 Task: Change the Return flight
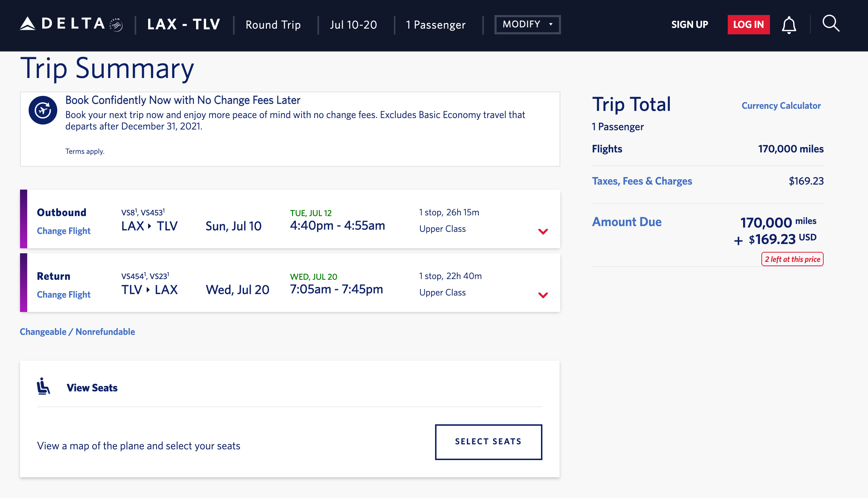click(x=64, y=294)
